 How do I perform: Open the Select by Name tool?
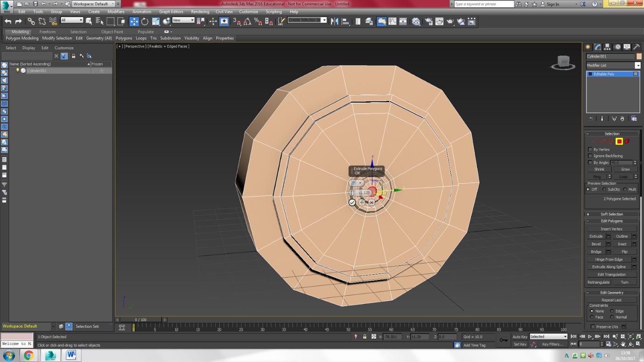(99, 21)
